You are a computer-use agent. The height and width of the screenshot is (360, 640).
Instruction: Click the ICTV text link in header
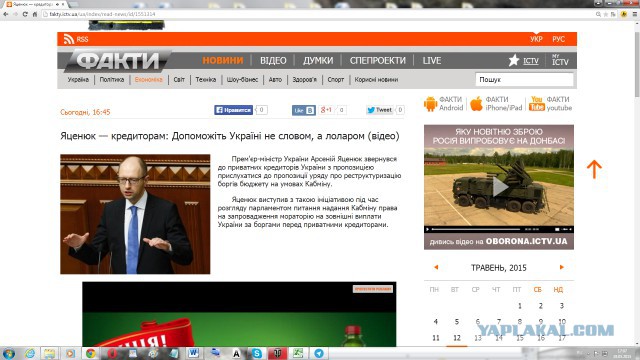pos(531,61)
